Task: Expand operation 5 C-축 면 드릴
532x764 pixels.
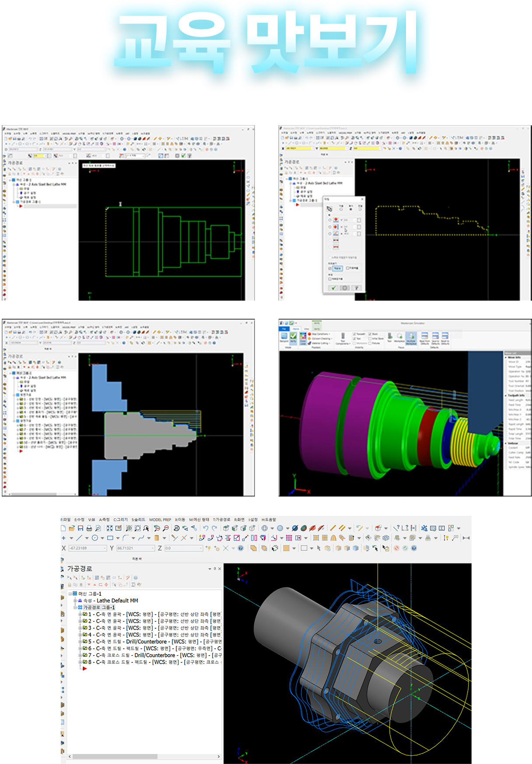Action: [80, 641]
